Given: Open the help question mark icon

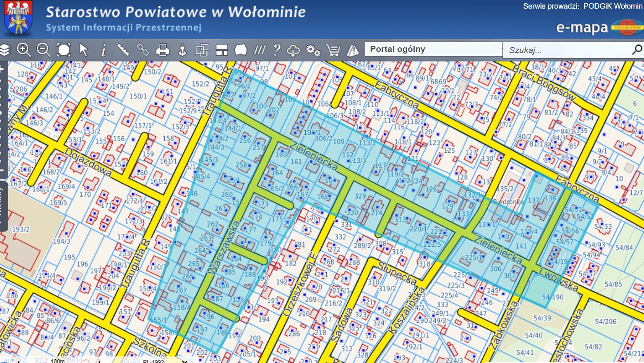Looking at the screenshot, I should pyautogui.click(x=277, y=50).
